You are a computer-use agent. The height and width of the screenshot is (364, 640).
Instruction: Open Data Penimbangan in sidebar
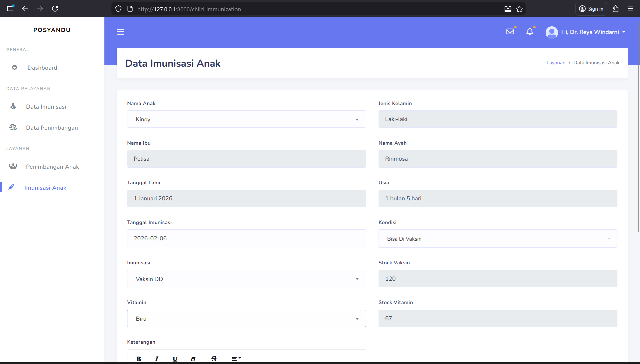52,128
